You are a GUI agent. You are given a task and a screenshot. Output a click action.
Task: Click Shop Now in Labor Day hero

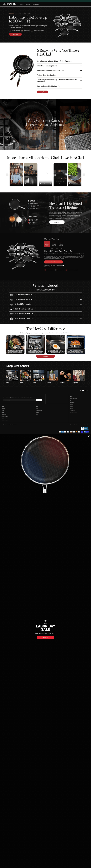15,34
